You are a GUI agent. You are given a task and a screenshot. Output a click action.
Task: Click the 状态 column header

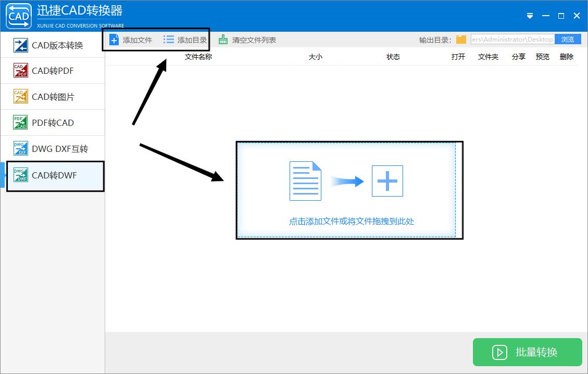393,57
